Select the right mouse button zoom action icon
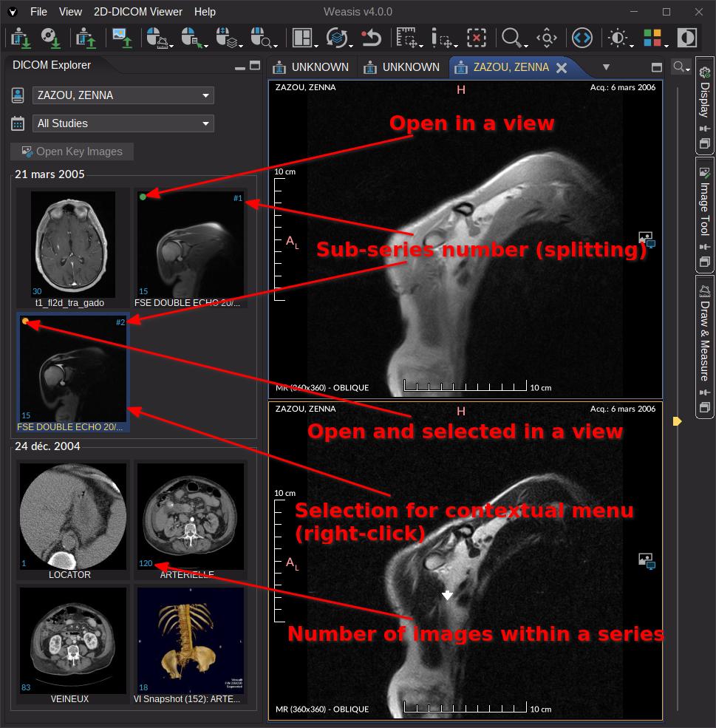This screenshot has width=716, height=728. tap(260, 37)
